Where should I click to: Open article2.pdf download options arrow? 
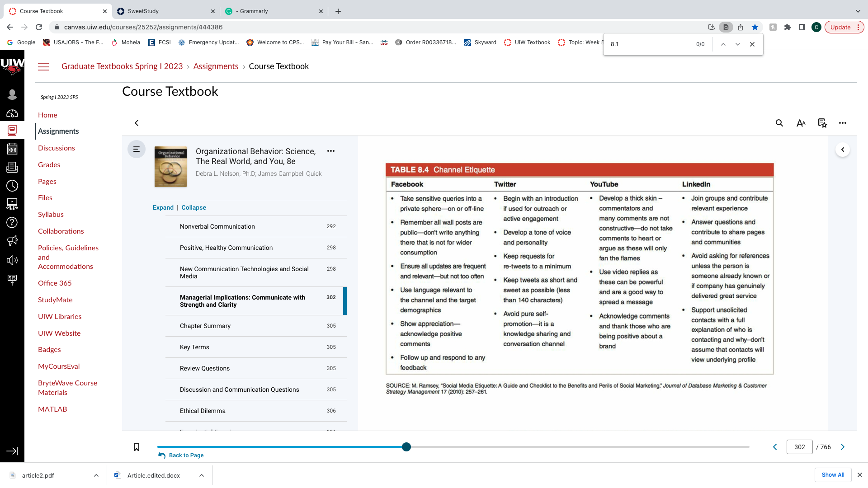pyautogui.click(x=96, y=475)
